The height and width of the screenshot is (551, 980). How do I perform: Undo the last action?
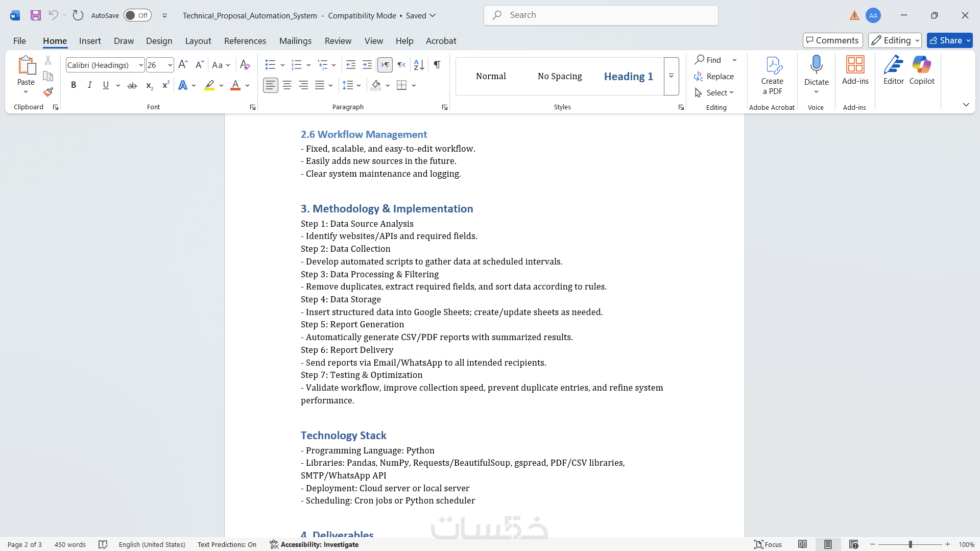tap(53, 15)
